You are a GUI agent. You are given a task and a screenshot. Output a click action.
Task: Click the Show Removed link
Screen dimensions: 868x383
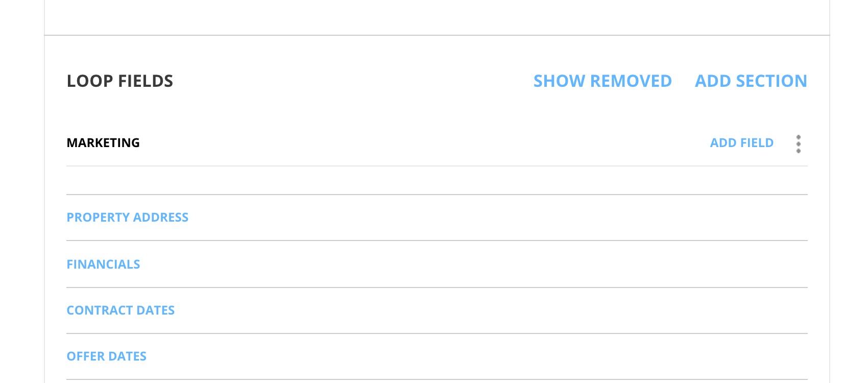602,81
